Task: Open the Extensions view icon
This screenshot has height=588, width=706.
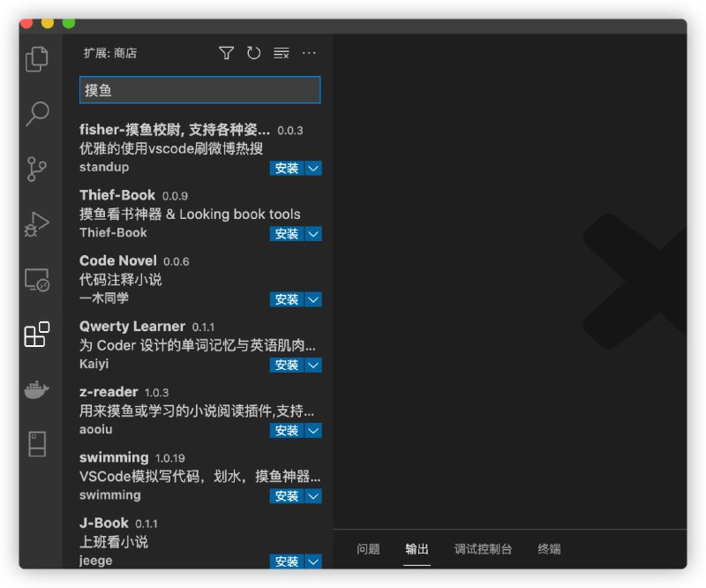Action: coord(37,335)
